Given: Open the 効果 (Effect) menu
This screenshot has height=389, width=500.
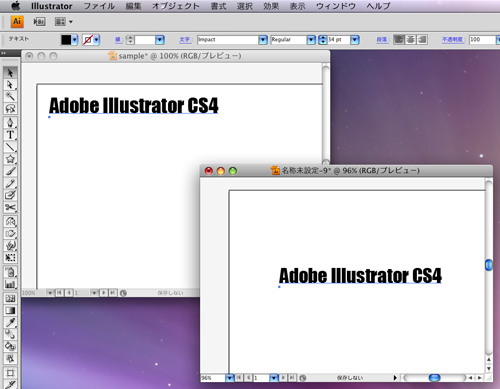Looking at the screenshot, I should [271, 6].
